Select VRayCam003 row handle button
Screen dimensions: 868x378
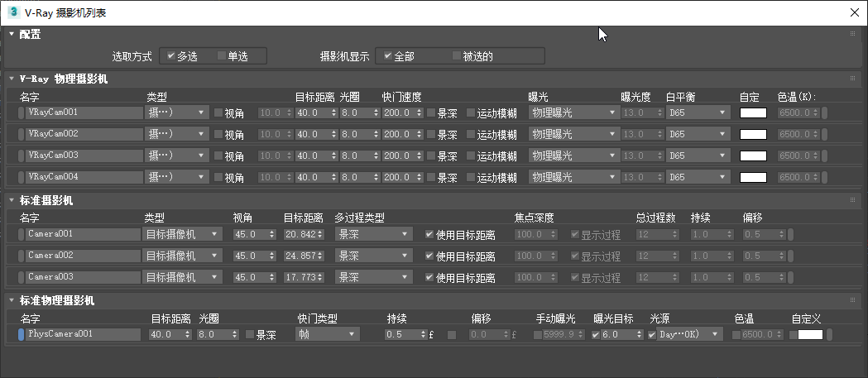[21, 156]
